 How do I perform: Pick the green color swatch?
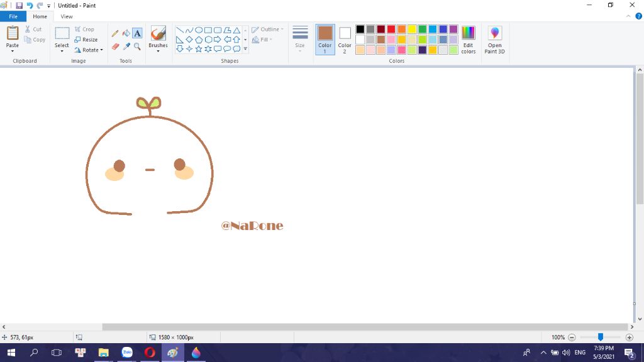tap(422, 29)
